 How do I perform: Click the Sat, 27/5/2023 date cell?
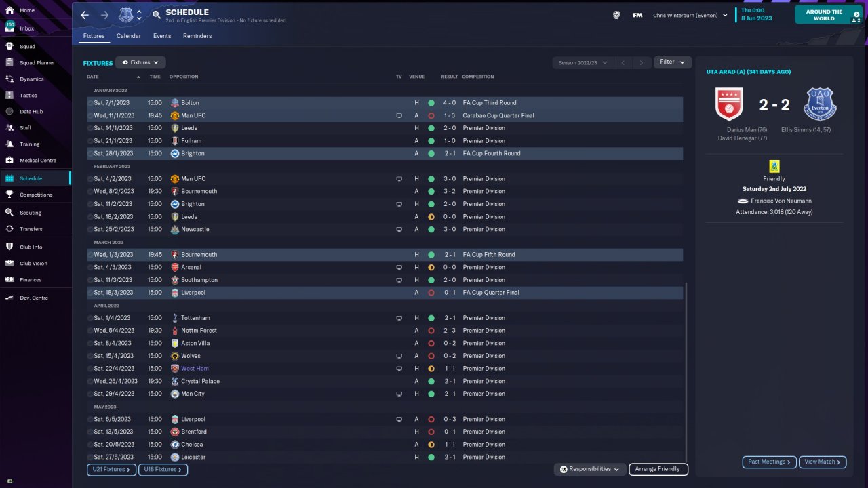click(113, 457)
